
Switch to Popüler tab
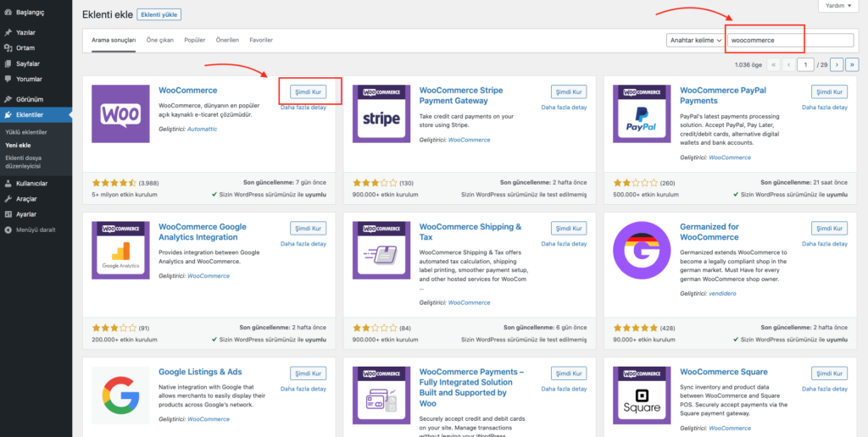(195, 41)
